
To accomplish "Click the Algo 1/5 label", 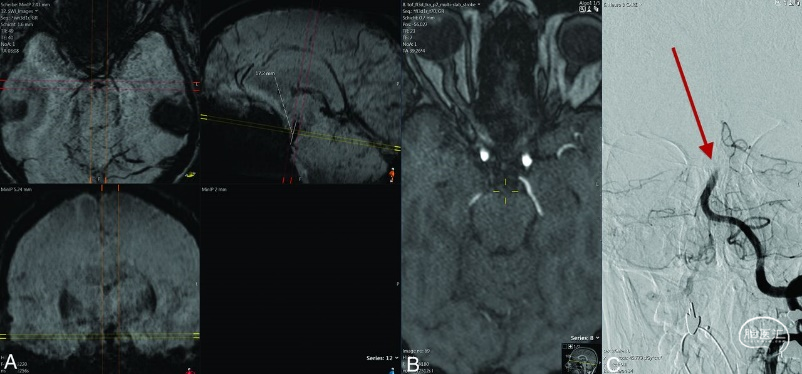I will (589, 3).
